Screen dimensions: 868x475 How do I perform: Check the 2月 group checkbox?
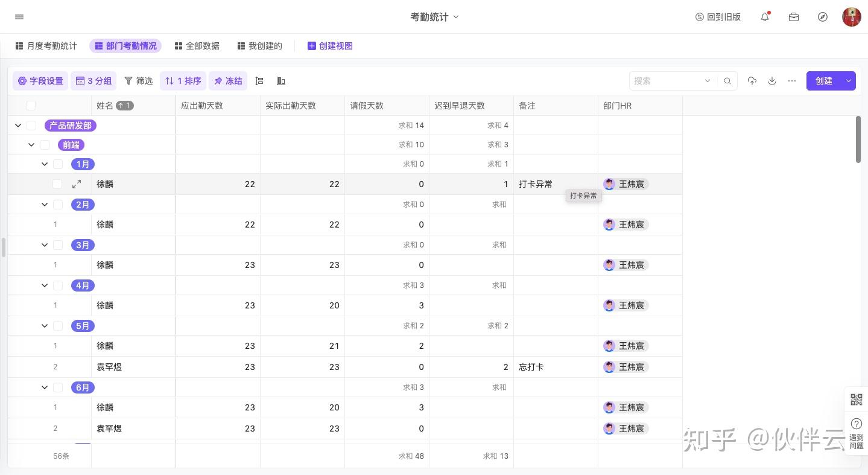tap(58, 205)
